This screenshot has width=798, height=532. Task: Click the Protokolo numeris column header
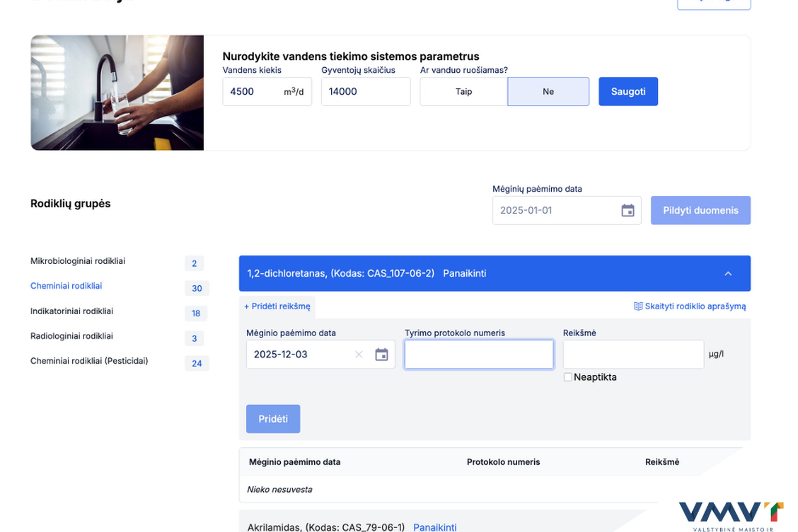point(503,462)
